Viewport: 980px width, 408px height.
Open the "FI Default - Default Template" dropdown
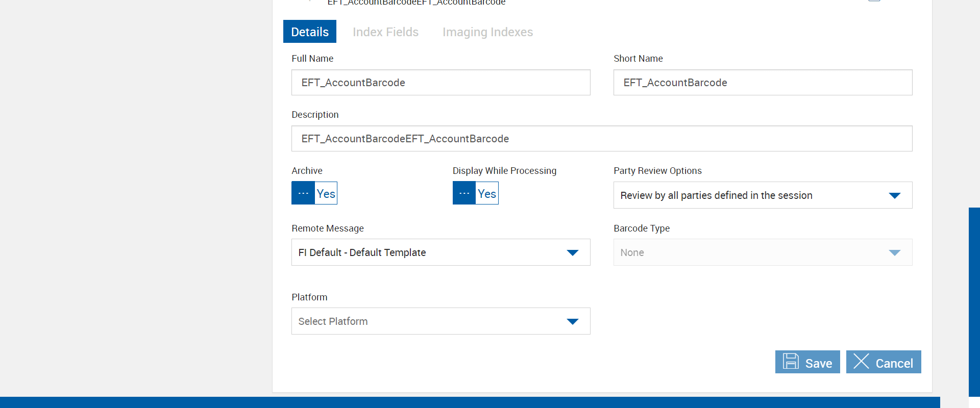[x=429, y=252]
